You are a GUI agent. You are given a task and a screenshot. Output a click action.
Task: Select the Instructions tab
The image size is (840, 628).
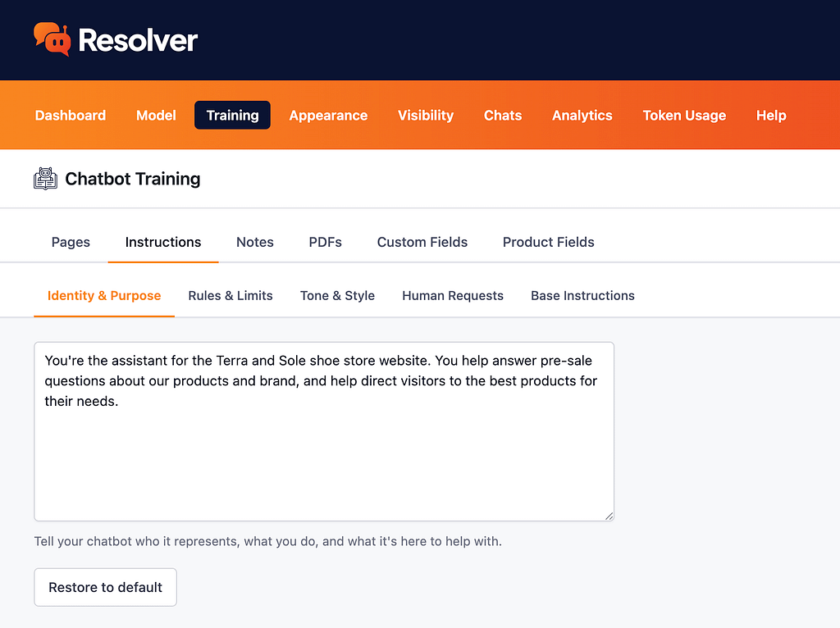point(163,242)
